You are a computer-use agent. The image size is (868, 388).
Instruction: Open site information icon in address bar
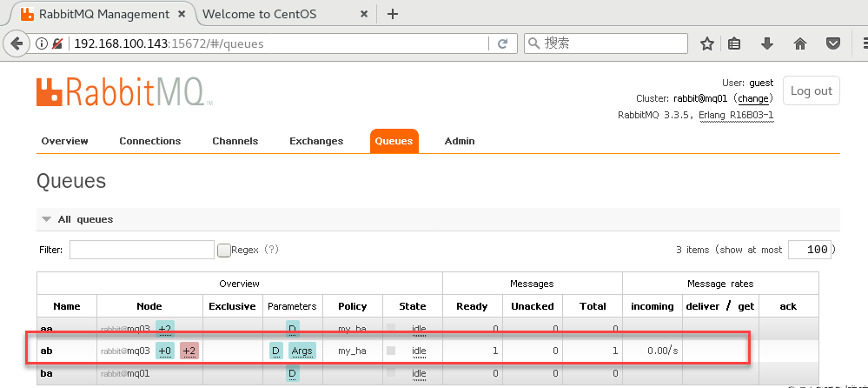pos(42,43)
